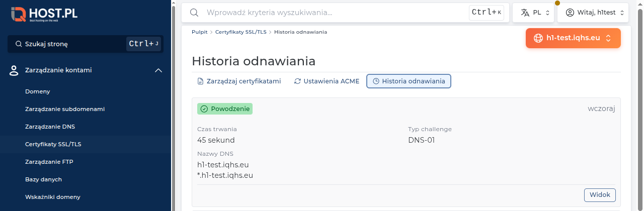This screenshot has width=644, height=211.
Task: Click the Widok button
Action: pos(600,195)
